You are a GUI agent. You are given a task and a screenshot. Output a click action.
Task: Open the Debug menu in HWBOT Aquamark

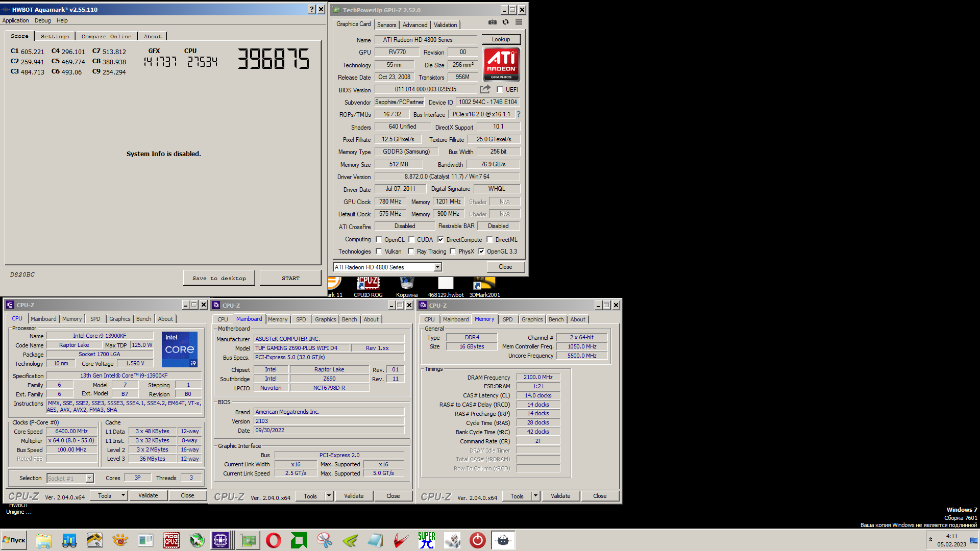[42, 20]
